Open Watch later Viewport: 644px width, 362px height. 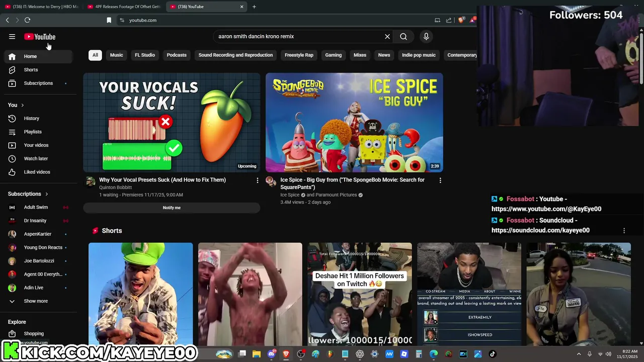38,158
